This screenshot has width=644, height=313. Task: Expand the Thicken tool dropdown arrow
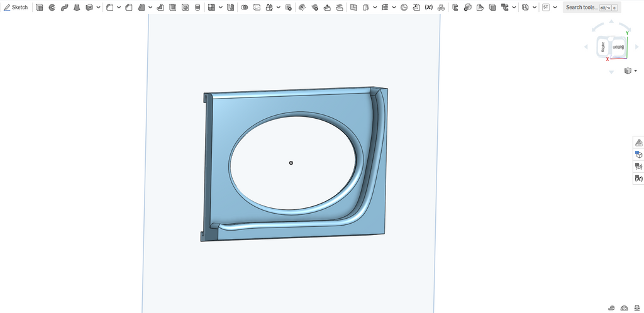tap(98, 8)
